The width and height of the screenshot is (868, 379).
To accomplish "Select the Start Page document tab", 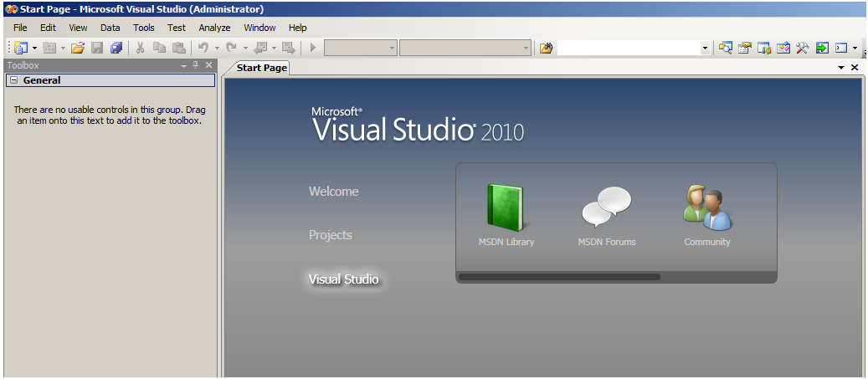I will (x=261, y=68).
